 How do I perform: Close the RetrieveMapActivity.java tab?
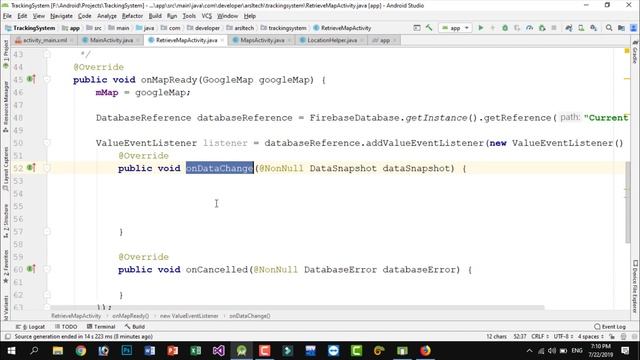pos(222,40)
